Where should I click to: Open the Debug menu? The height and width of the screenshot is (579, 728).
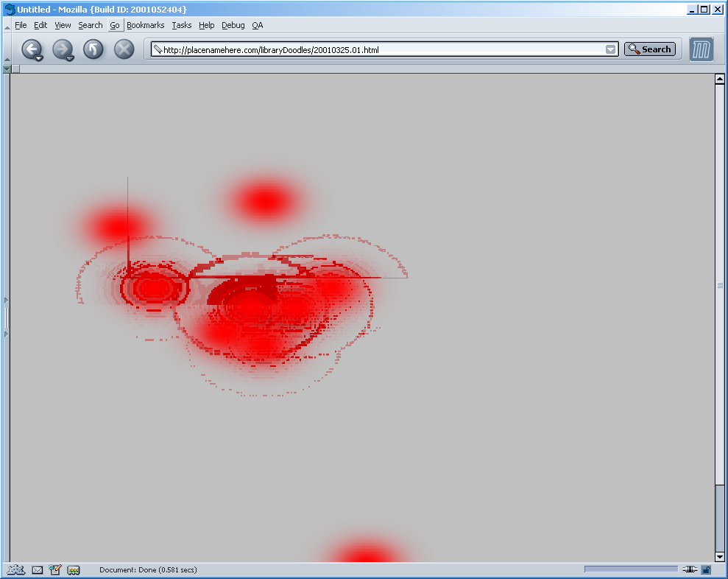tap(233, 25)
